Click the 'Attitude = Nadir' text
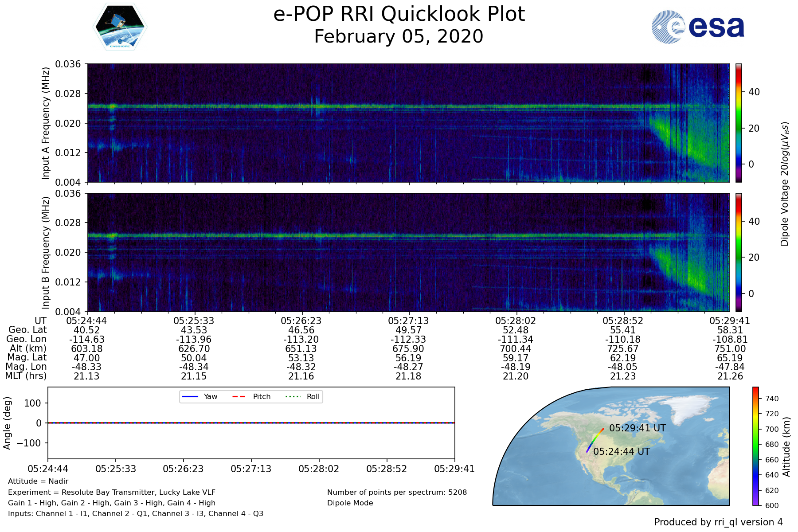Viewport: 798px width, 532px height. [38, 481]
